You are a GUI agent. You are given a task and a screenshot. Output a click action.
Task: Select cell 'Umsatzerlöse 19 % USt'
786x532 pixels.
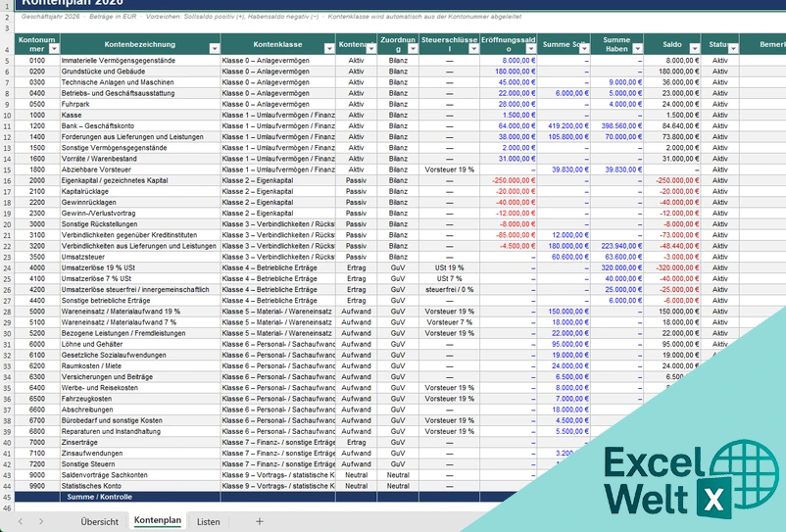140,268
